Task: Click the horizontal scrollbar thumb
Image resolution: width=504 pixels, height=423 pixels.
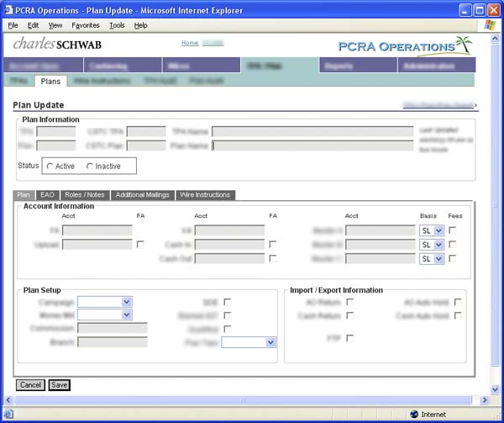Action: tap(244, 400)
